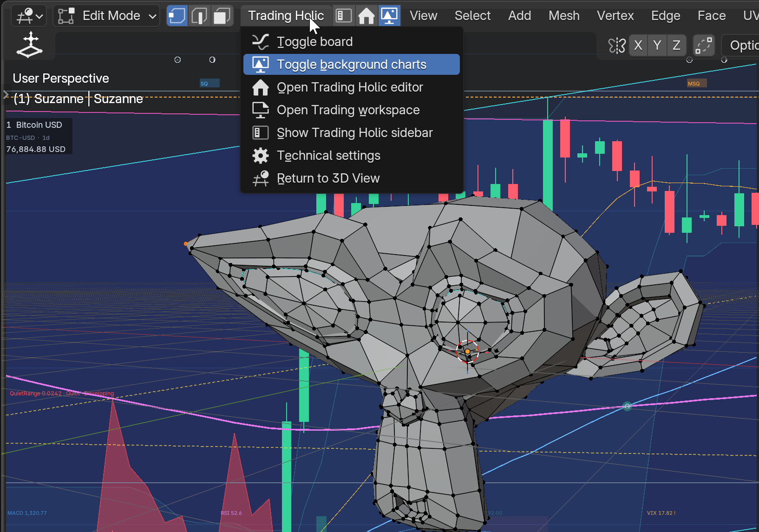Choose Open Trading Holic editor
Viewport: 759px width, 532px height.
point(352,87)
